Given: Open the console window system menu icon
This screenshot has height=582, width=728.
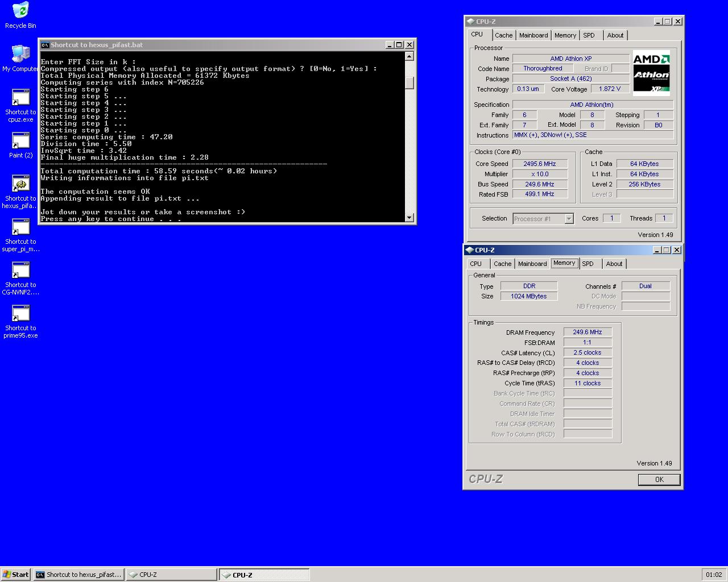Looking at the screenshot, I should pyautogui.click(x=45, y=45).
